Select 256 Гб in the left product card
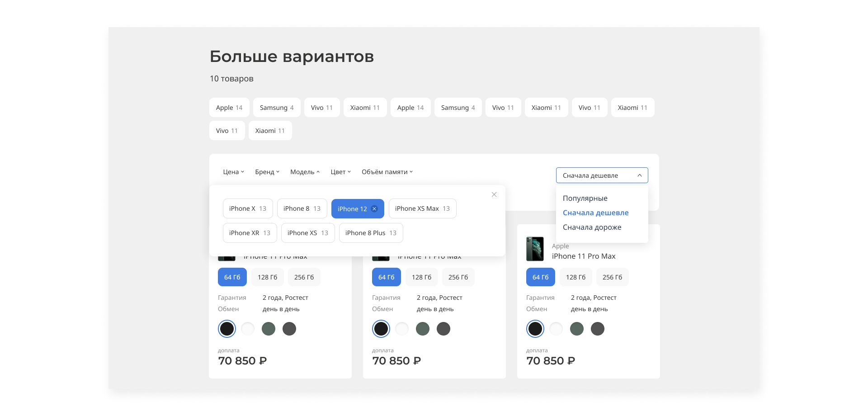Image resolution: width=868 pixels, height=407 pixels. click(304, 277)
